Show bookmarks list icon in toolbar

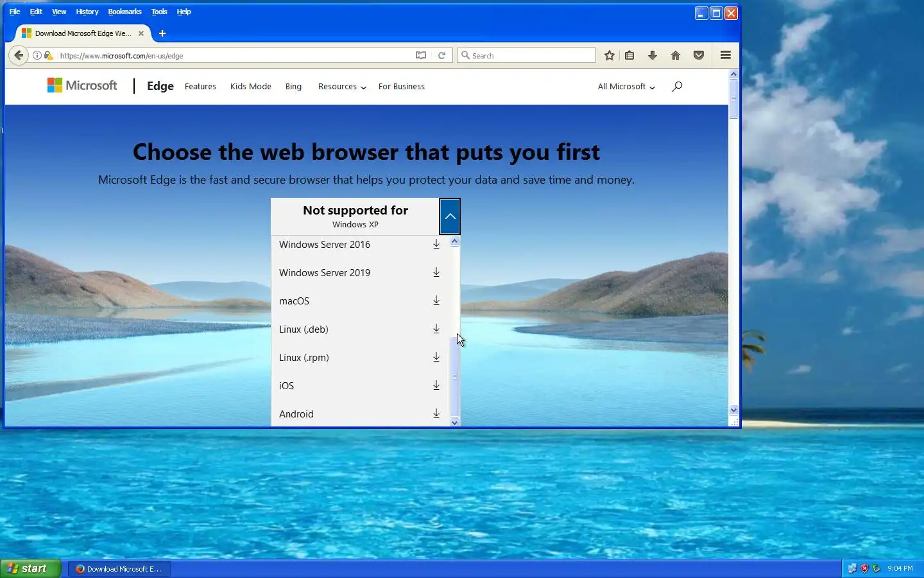[629, 55]
